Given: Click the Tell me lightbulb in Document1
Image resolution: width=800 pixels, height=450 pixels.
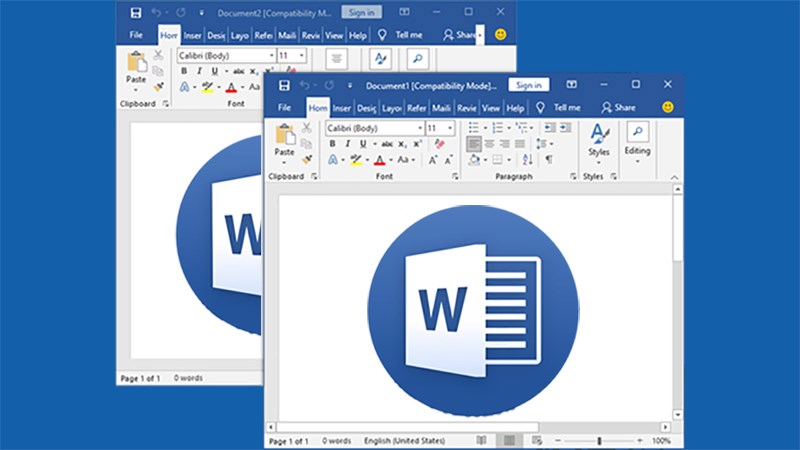Looking at the screenshot, I should coord(540,107).
